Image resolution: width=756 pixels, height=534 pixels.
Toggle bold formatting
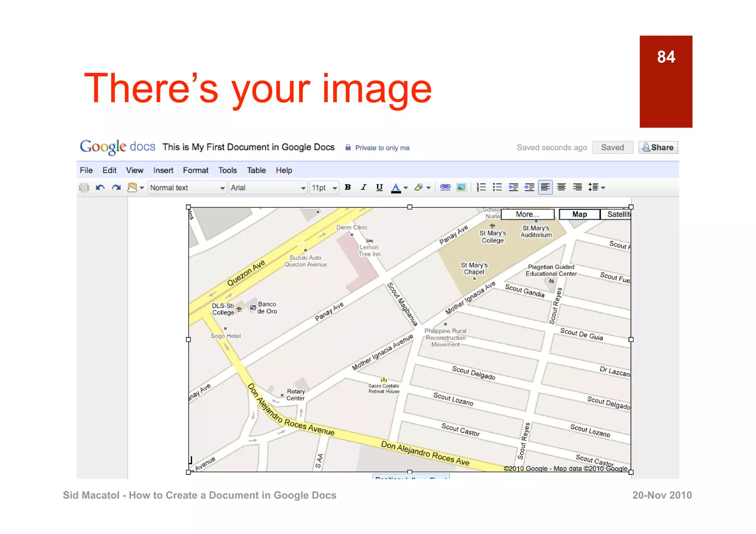click(x=348, y=187)
